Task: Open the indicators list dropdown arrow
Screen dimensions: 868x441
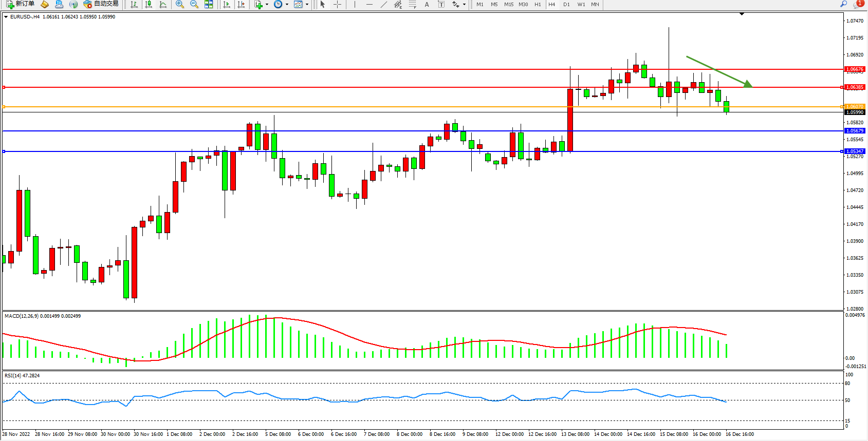Action: coord(267,4)
